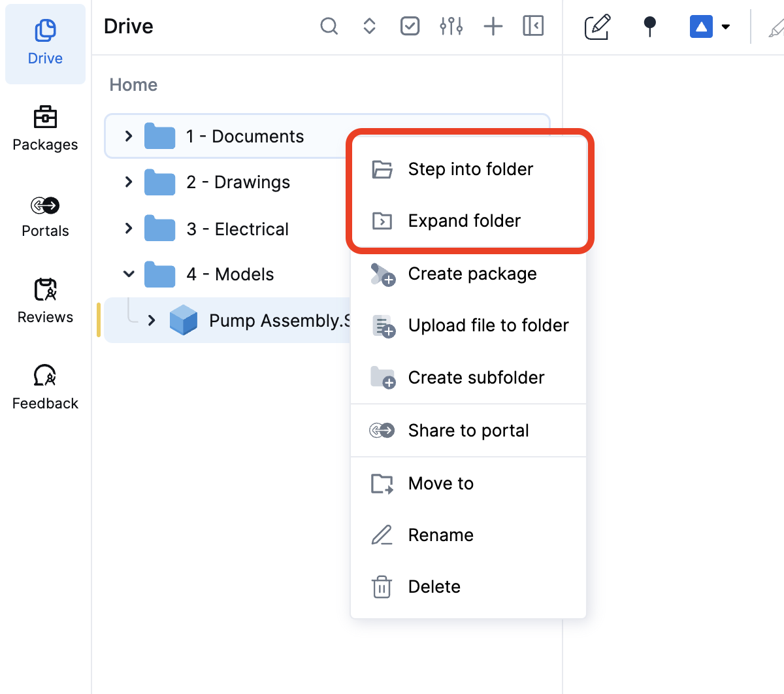Image resolution: width=784 pixels, height=694 pixels.
Task: Choose Rename in context menu
Action: point(468,535)
